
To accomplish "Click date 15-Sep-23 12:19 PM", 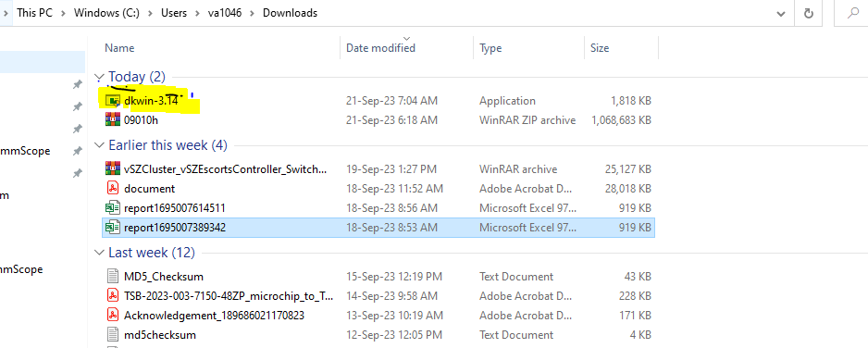I will coord(394,276).
